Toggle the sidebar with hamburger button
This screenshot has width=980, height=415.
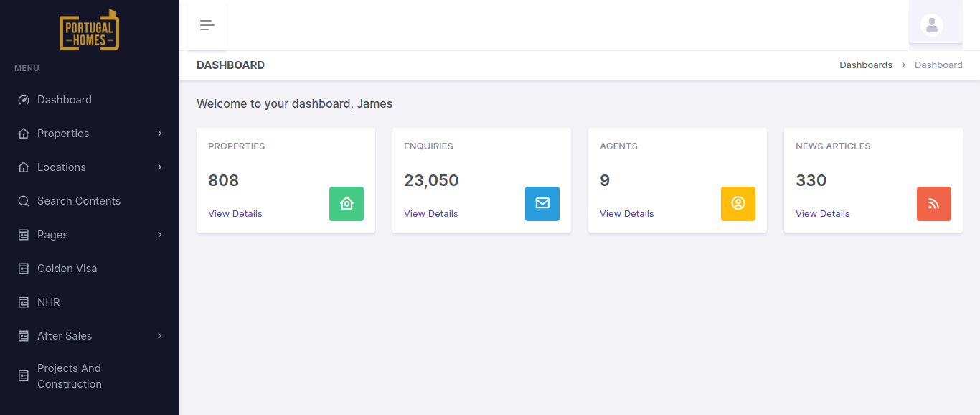tap(207, 25)
